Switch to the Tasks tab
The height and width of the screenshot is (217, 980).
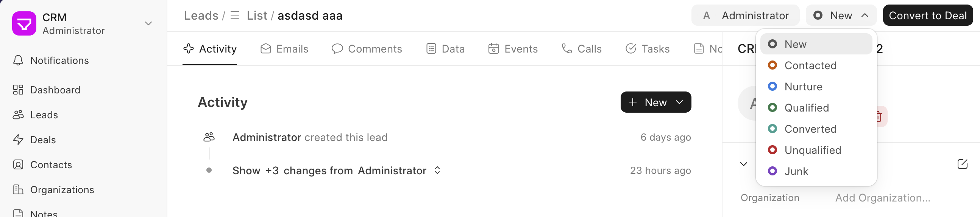pos(648,49)
